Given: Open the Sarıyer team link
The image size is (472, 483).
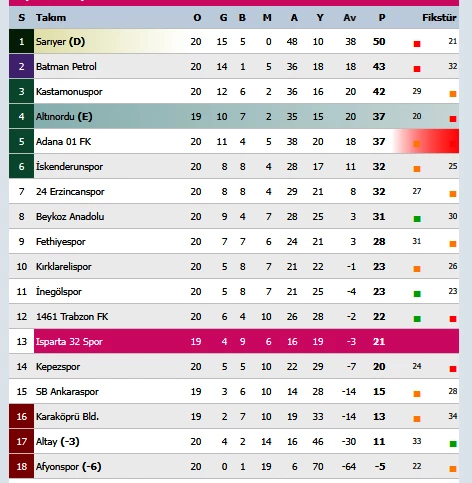Looking at the screenshot, I should click(x=51, y=42).
